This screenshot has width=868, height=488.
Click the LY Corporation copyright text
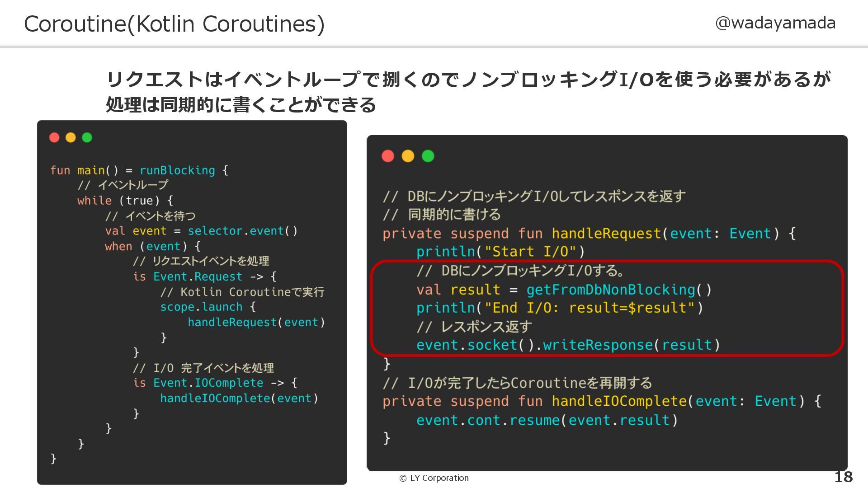coord(434,478)
